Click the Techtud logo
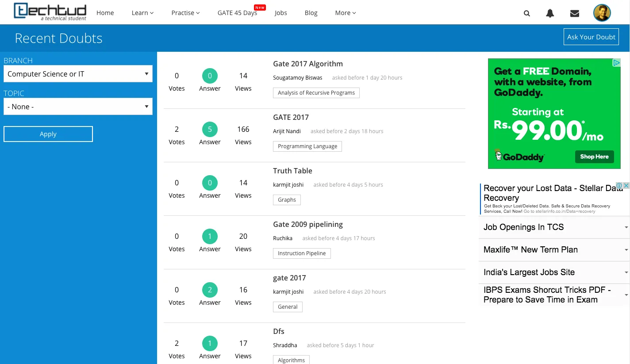Image resolution: width=630 pixels, height=364 pixels. pos(50,12)
